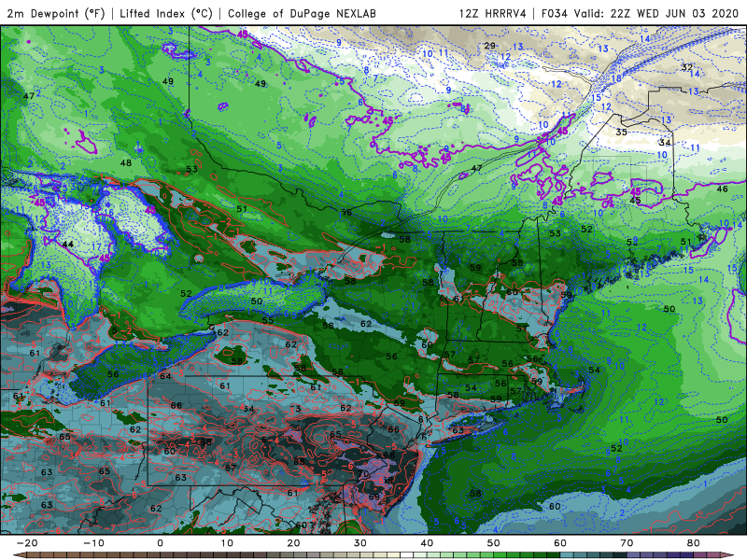Viewport: 747px width, 560px height.
Task: Click the right arrow end of color bar
Action: tap(728, 555)
